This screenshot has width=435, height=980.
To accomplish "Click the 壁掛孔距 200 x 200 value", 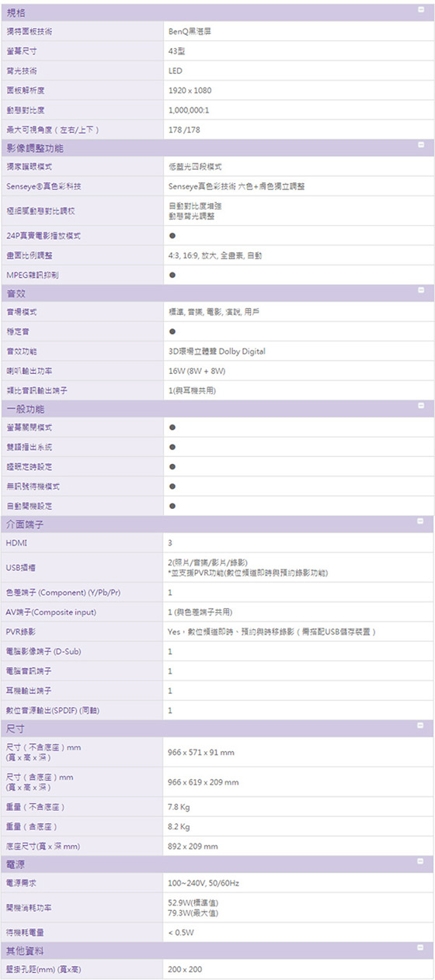I will tap(185, 969).
